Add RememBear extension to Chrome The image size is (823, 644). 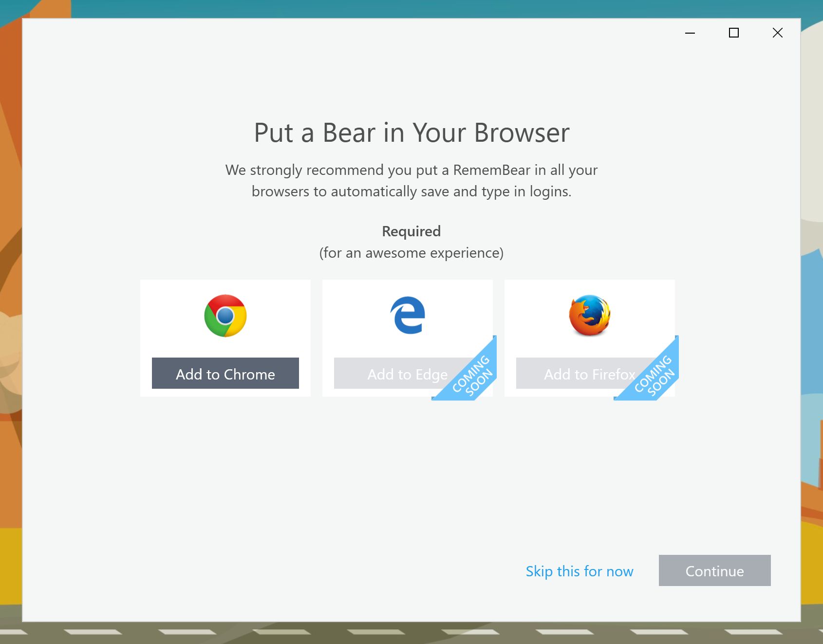pyautogui.click(x=225, y=373)
